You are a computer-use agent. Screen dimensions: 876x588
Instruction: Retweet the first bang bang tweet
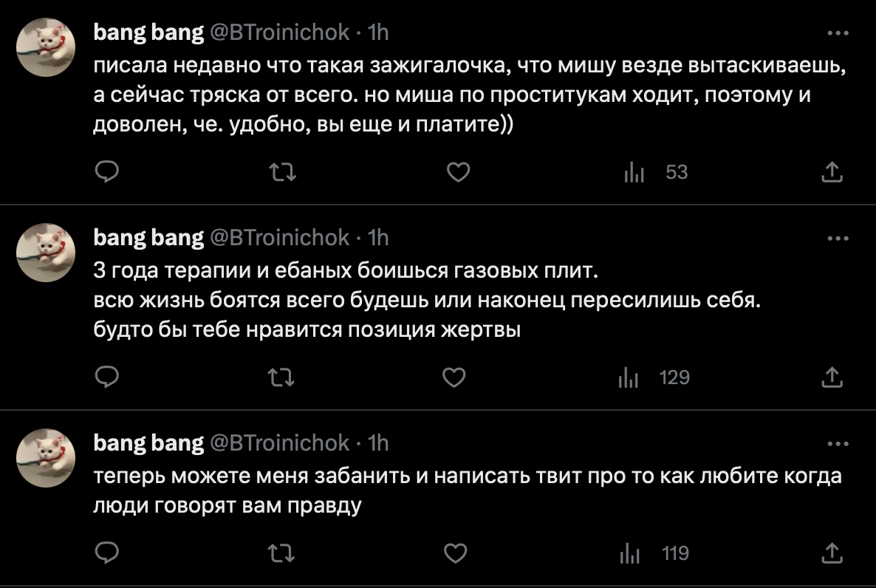point(283,173)
